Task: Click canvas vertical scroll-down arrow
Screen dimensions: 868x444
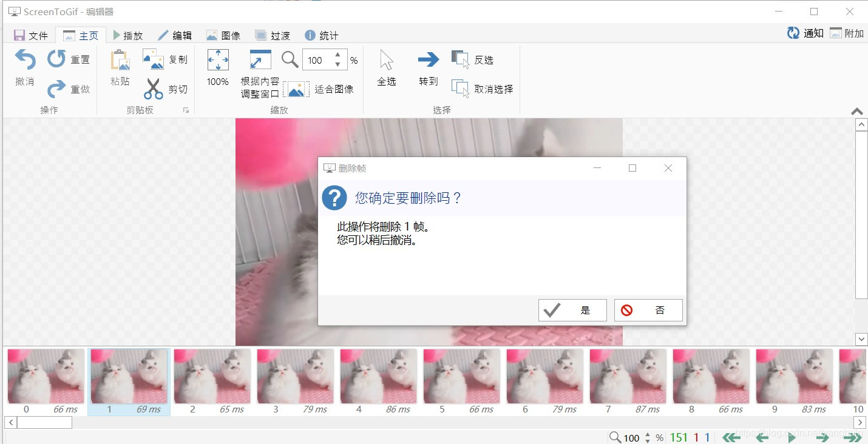Action: tap(861, 339)
